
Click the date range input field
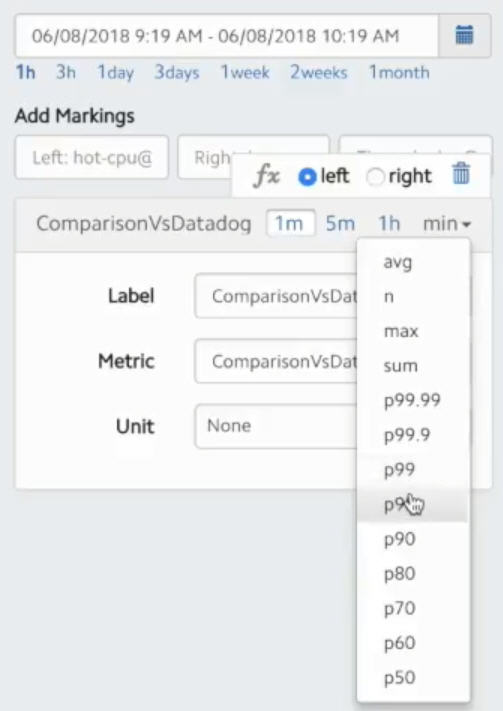click(227, 35)
